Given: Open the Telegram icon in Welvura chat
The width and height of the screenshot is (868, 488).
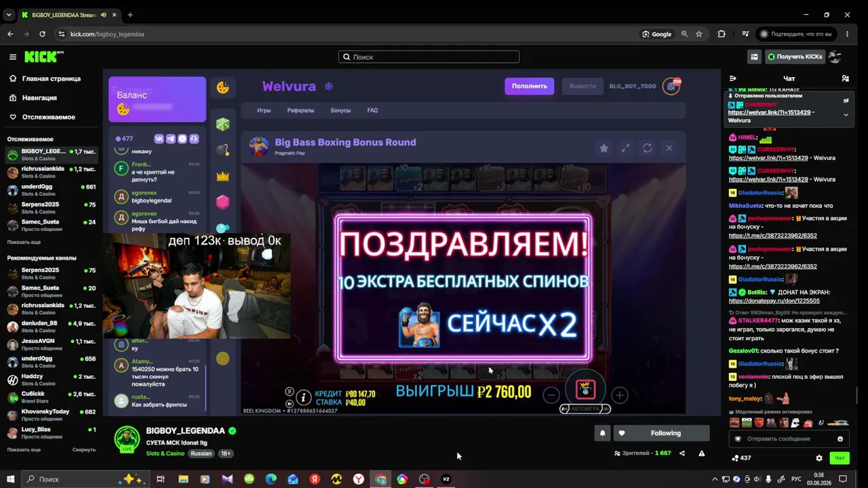Looking at the screenshot, I should tap(171, 139).
